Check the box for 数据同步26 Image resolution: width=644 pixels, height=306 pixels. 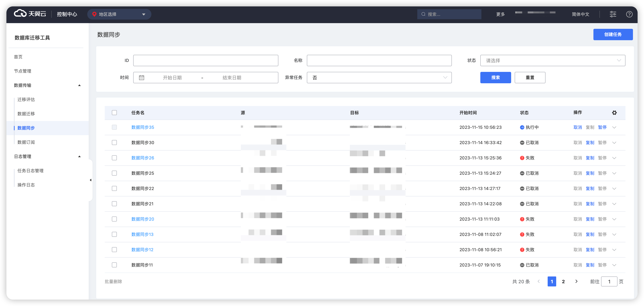point(114,158)
